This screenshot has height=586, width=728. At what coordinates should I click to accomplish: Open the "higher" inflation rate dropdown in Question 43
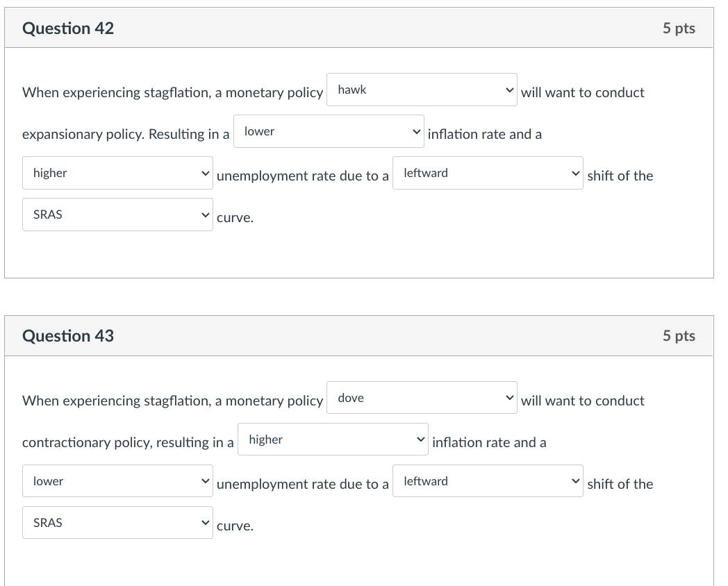332,439
